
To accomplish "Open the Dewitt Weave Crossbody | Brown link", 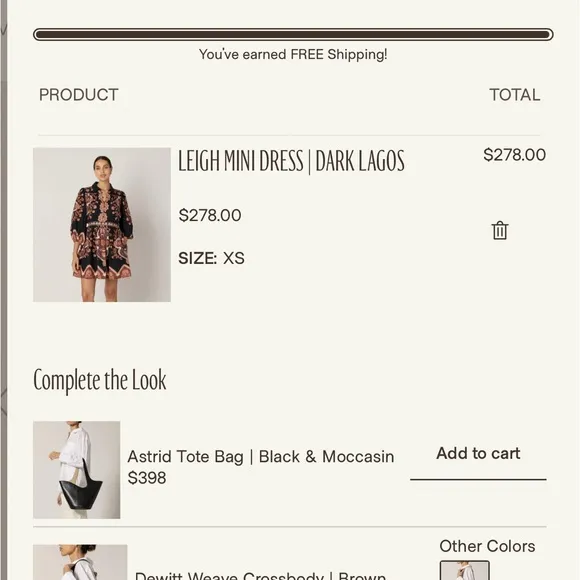I will tap(260, 575).
